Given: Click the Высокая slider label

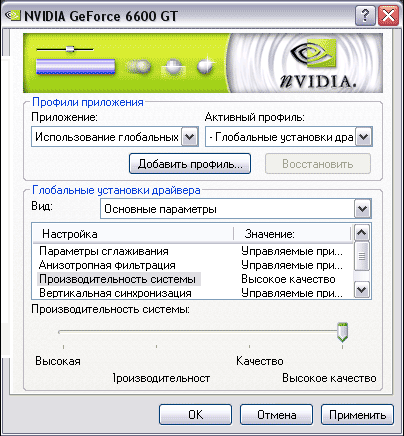Looking at the screenshot, I should pyautogui.click(x=58, y=361).
